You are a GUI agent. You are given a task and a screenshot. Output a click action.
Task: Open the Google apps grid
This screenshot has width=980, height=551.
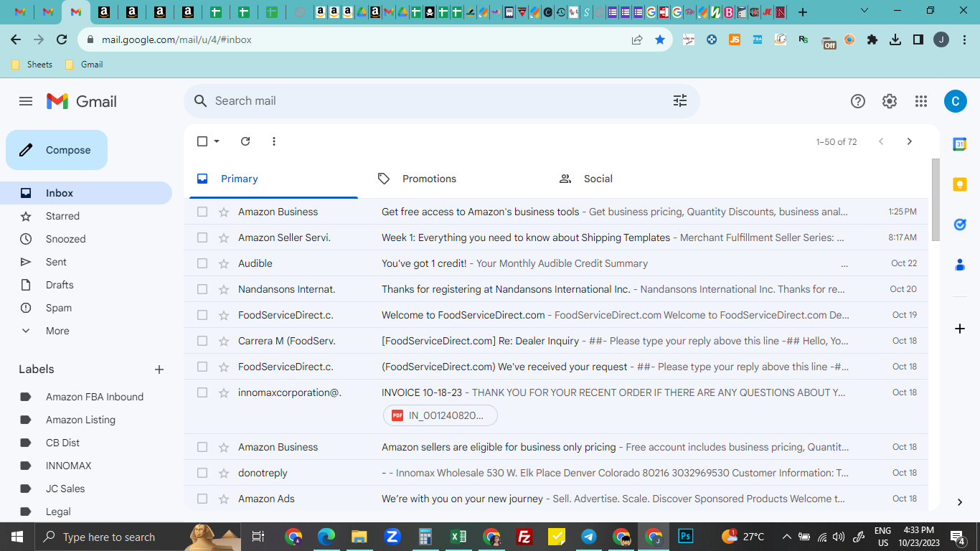click(921, 101)
